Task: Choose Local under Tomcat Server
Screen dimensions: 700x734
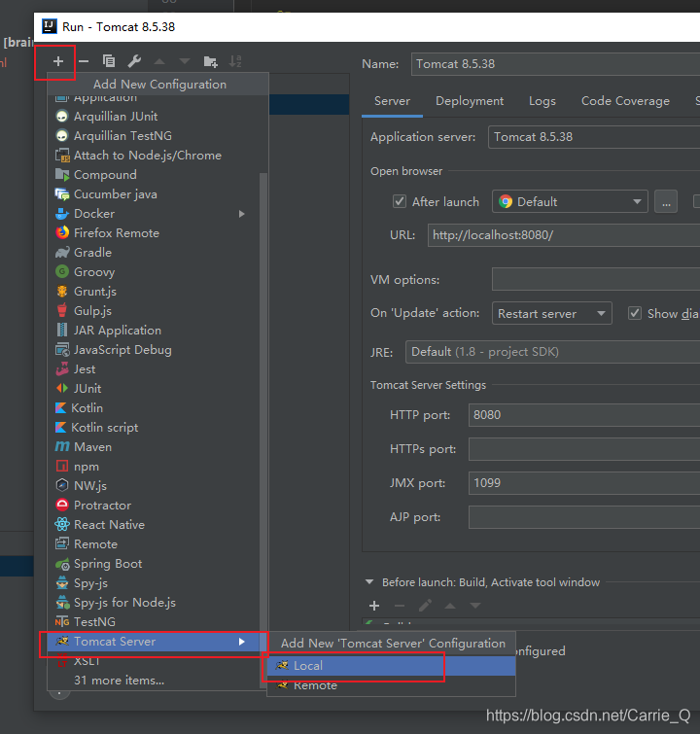Action: tap(392, 666)
